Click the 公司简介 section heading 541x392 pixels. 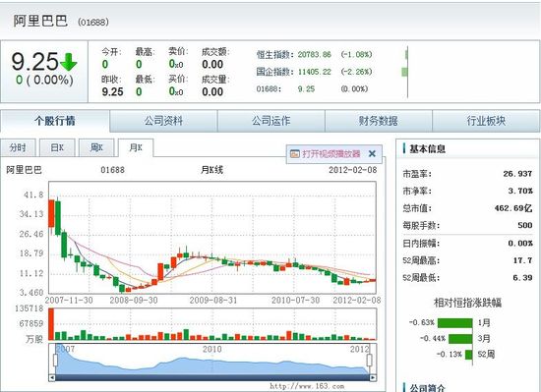coord(428,388)
